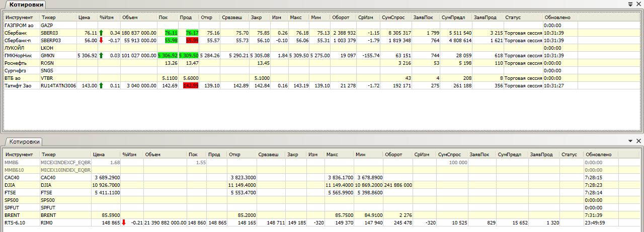Click the green up arrow in Сбербанк row
The image size is (644, 232).
click(101, 33)
